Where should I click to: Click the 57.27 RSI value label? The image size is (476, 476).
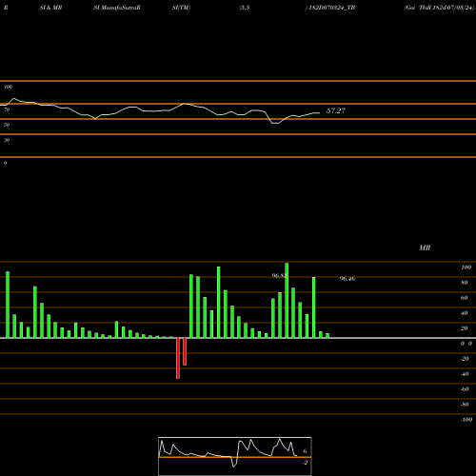(336, 110)
